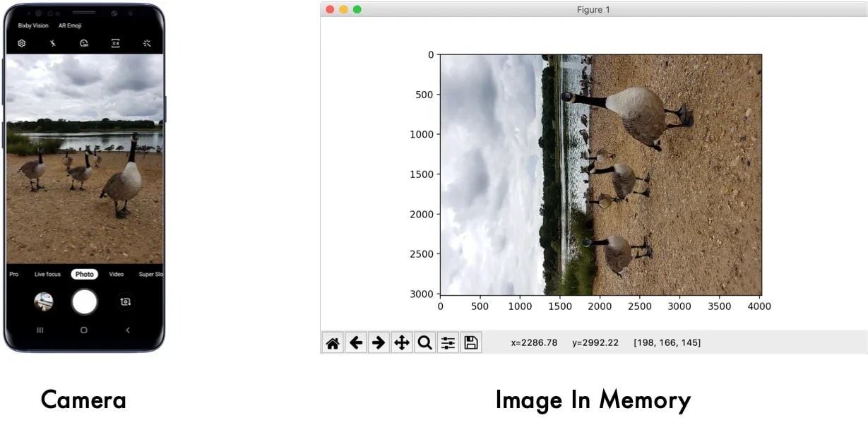The image size is (868, 425).
Task: Switch to front camera icon
Action: pos(125,301)
